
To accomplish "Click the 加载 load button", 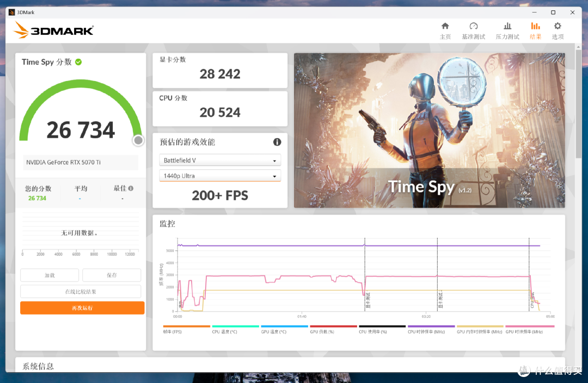I will tap(50, 275).
